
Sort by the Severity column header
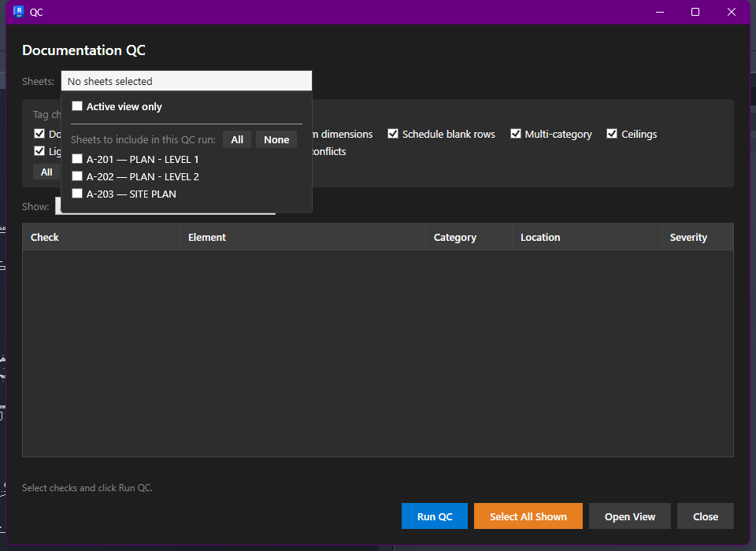(697, 237)
